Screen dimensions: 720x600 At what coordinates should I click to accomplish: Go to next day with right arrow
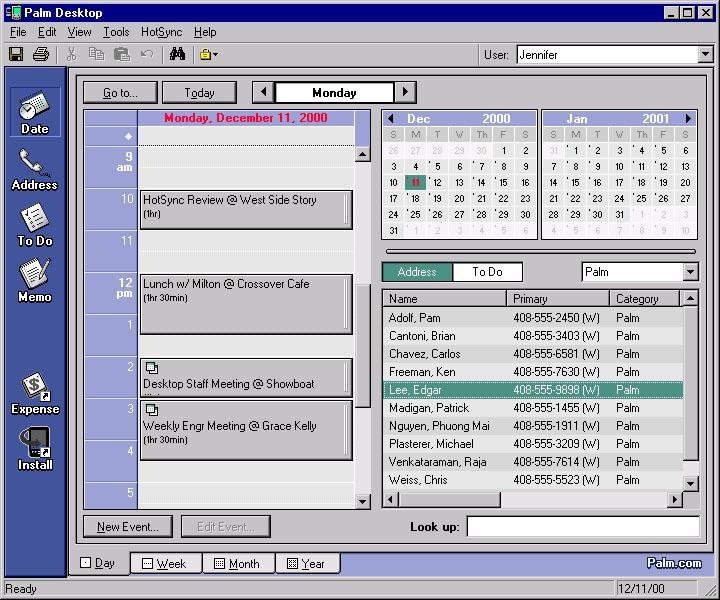coord(405,93)
